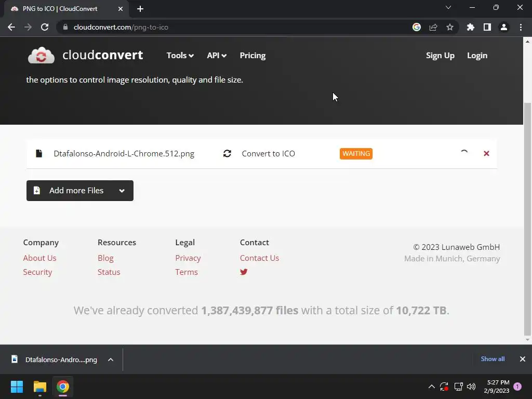
Task: Go back with the browser back arrow
Action: tap(11, 27)
